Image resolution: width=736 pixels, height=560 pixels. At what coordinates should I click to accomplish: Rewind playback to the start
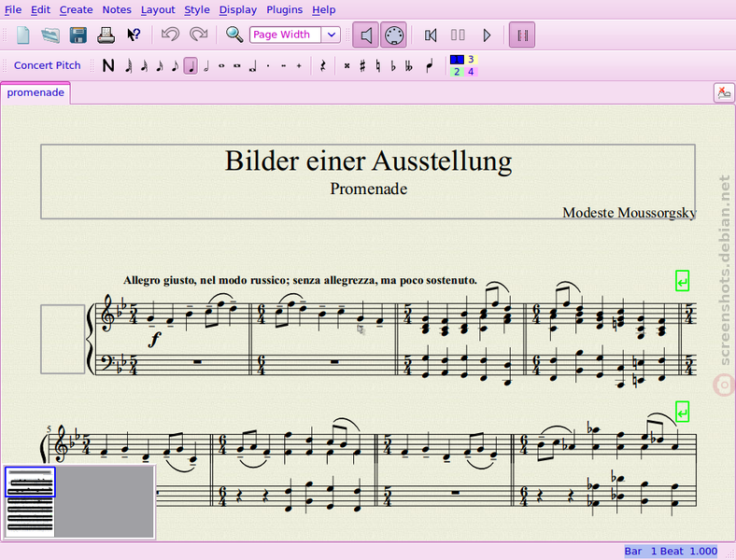pos(431,35)
